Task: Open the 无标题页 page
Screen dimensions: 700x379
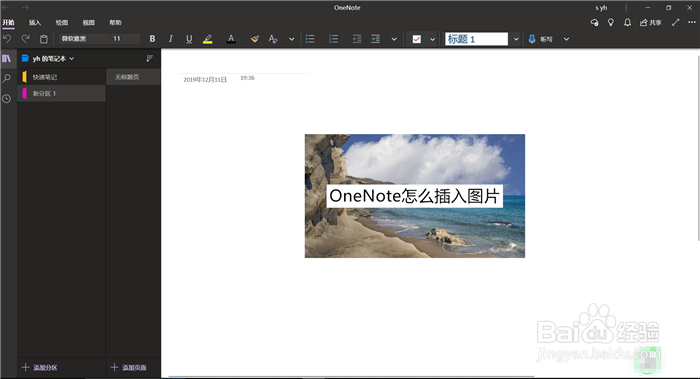Action: coord(133,77)
